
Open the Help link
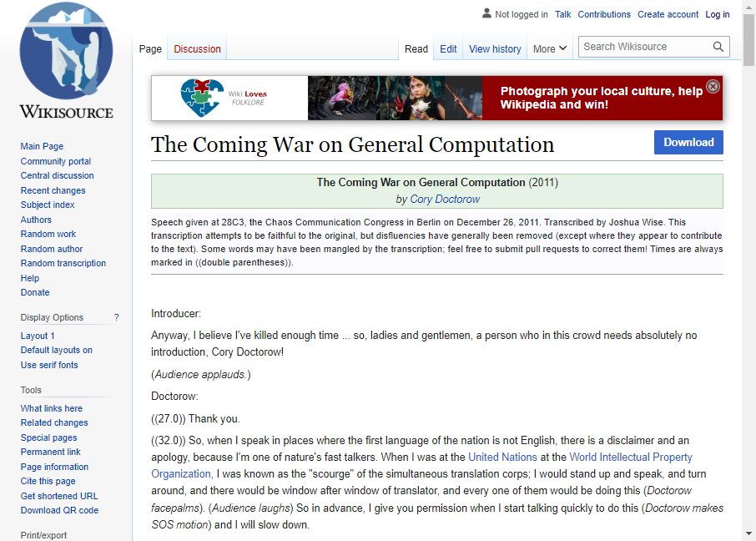pyautogui.click(x=30, y=278)
